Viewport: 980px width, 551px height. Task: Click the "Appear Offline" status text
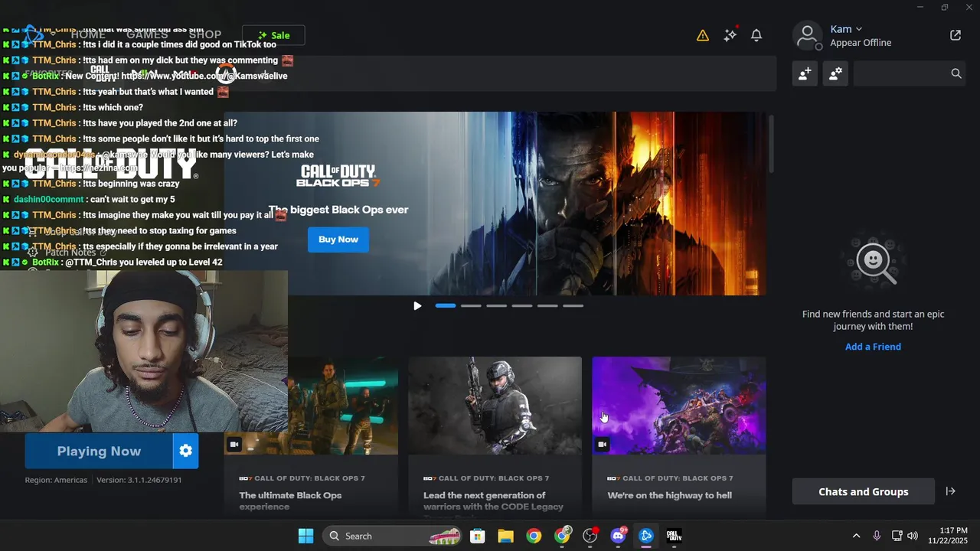click(x=861, y=43)
